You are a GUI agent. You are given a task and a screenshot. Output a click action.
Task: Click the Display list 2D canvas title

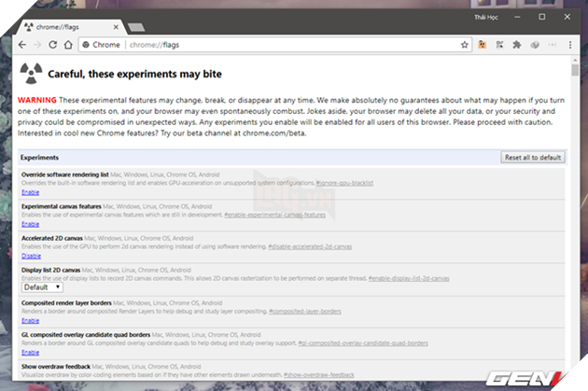click(50, 271)
